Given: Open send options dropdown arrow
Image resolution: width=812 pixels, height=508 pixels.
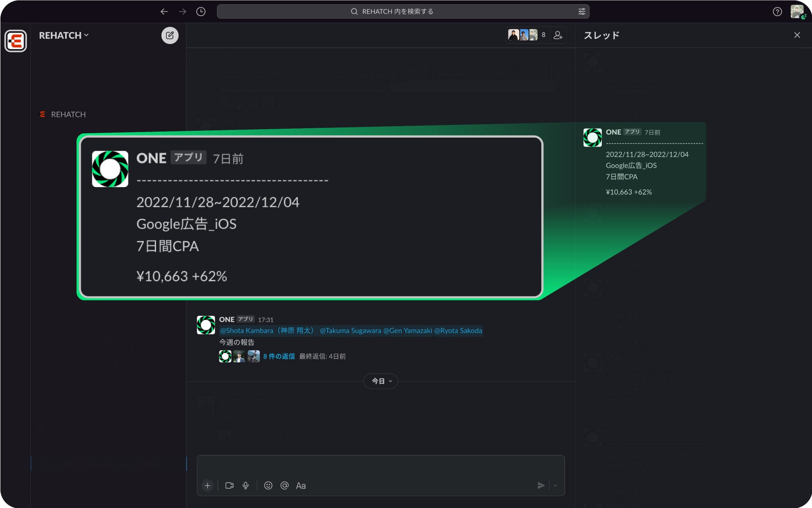Looking at the screenshot, I should point(556,486).
